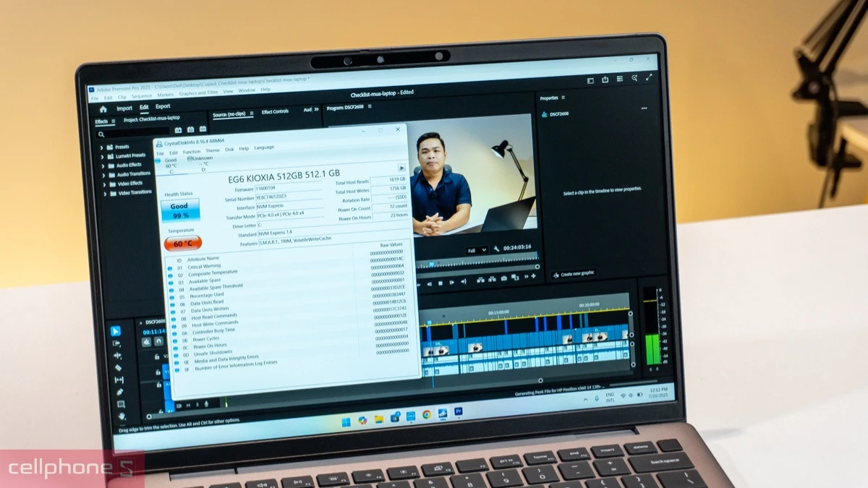Switch to Effect Controls tab
868x488 pixels.
pos(275,111)
